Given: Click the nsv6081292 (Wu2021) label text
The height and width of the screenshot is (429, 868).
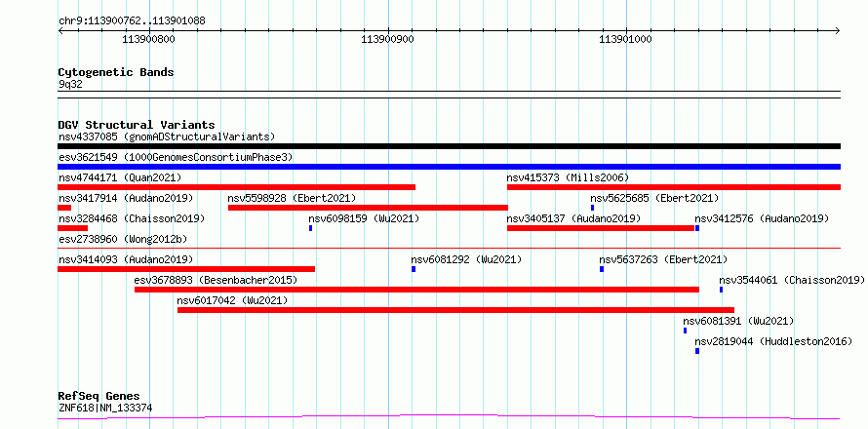Looking at the screenshot, I should pyautogui.click(x=466, y=259).
